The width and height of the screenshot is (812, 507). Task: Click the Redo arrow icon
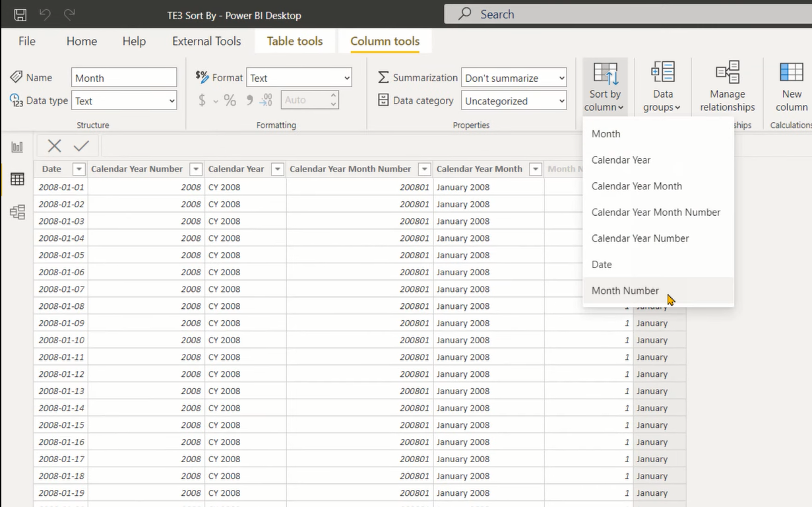[x=69, y=15]
